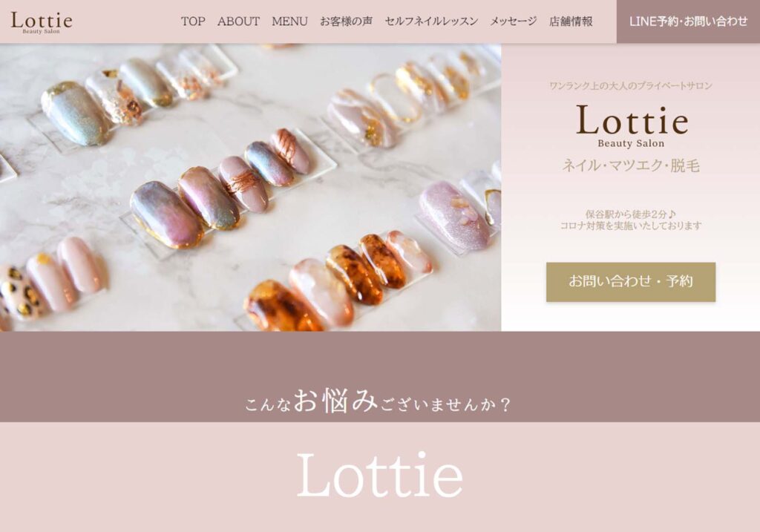The image size is (760, 532).
Task: Click the white Lottie logo on pink section
Action: 379,475
